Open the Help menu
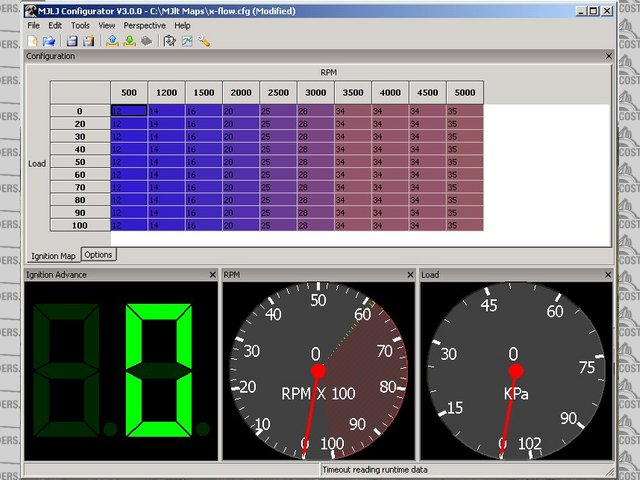The image size is (640, 480). [182, 25]
